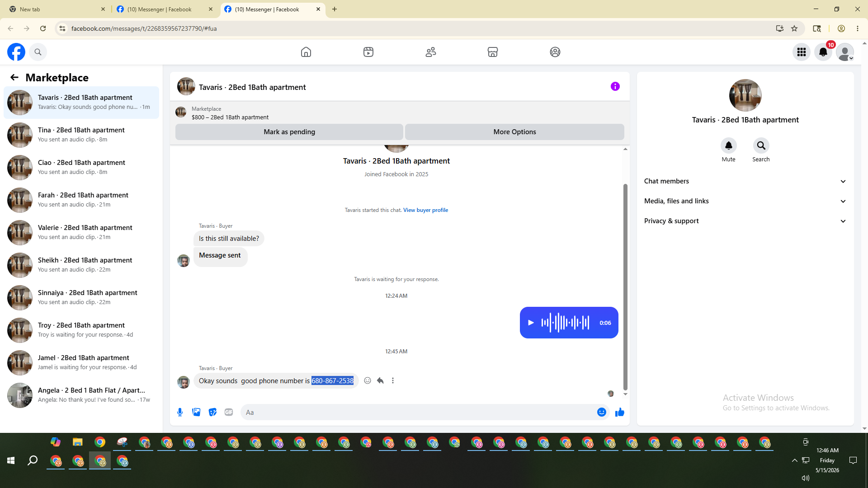Open the Facebook apps grid menu
This screenshot has height=488, width=868.
pyautogui.click(x=802, y=52)
